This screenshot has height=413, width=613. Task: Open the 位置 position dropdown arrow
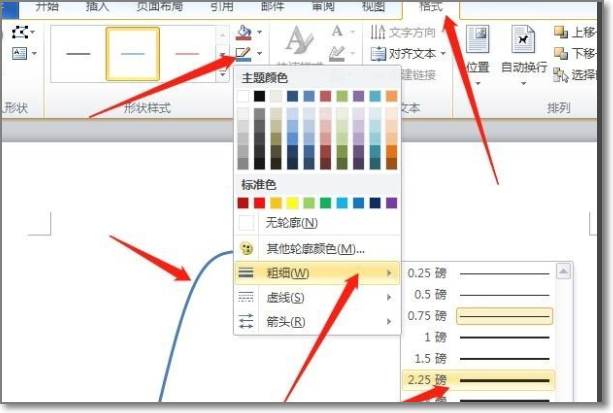[478, 83]
